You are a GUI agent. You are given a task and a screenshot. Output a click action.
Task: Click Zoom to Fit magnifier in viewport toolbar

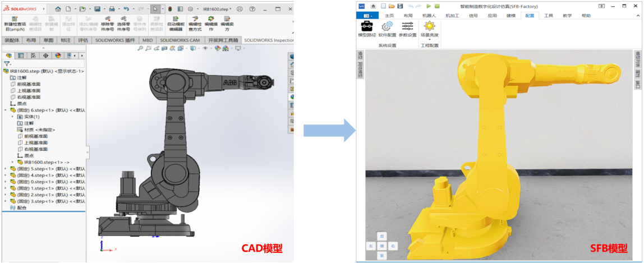[x=141, y=48]
